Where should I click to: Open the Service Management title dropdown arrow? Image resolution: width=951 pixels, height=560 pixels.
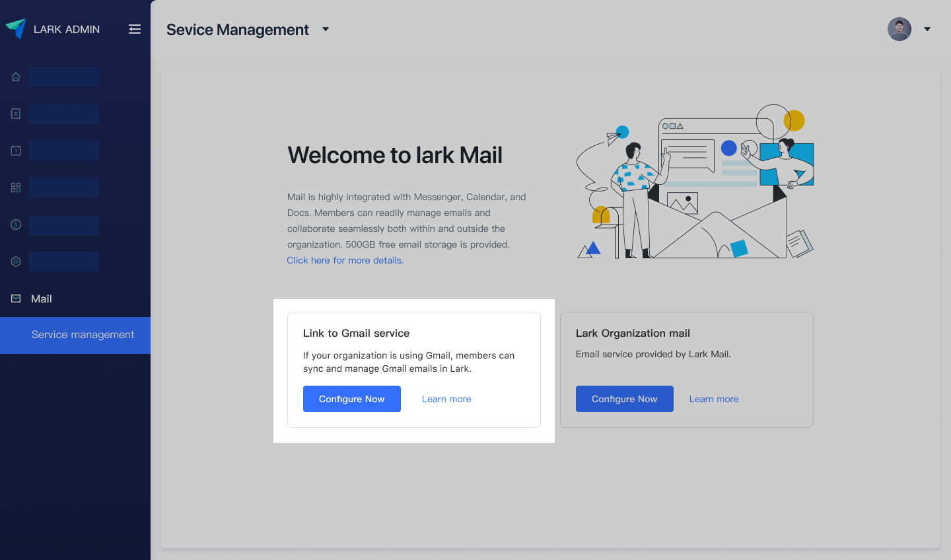click(326, 29)
